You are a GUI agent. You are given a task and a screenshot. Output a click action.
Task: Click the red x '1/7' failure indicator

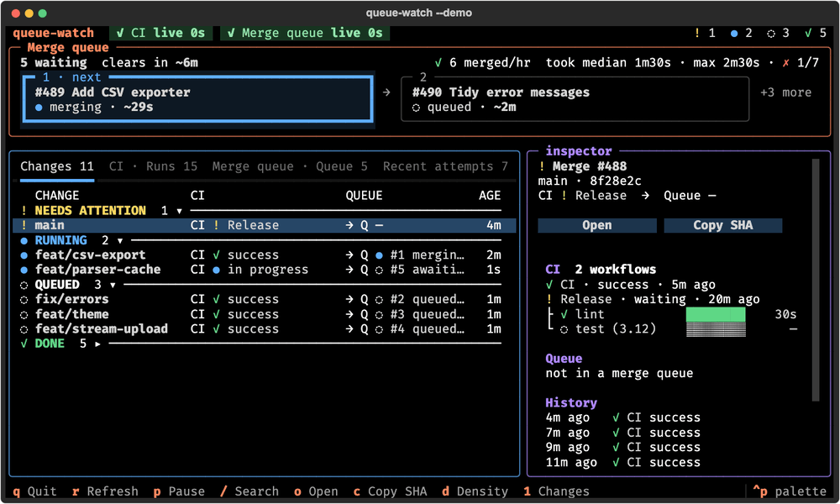[x=801, y=63]
